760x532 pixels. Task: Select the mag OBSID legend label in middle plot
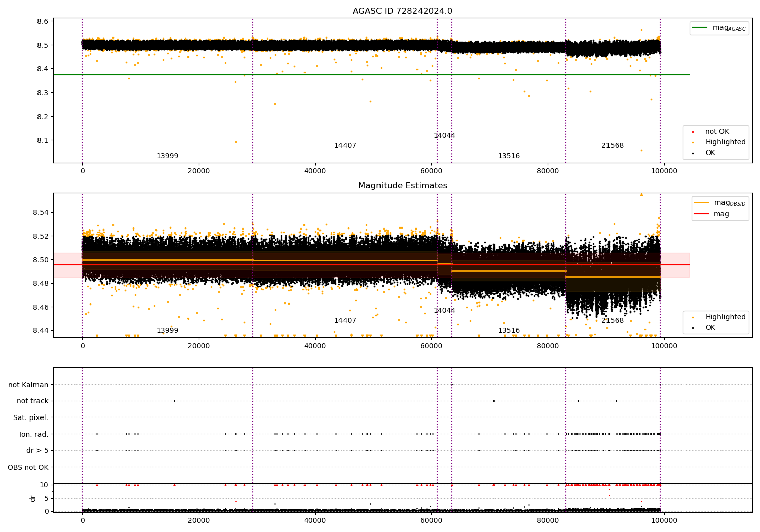pyautogui.click(x=730, y=203)
